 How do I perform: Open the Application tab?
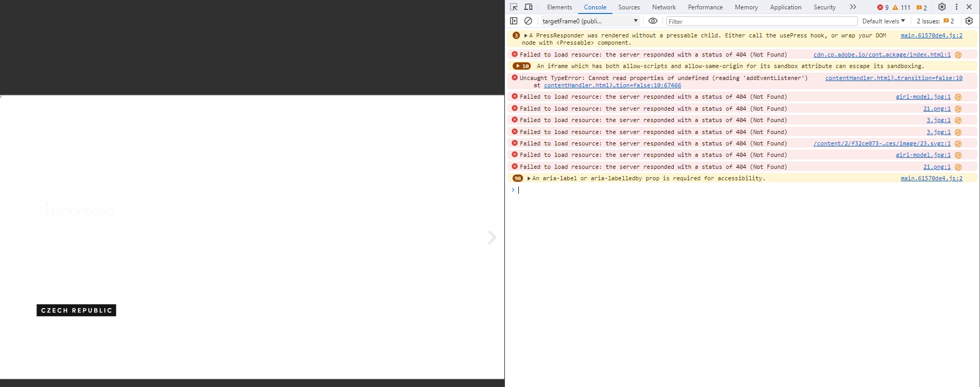click(786, 7)
